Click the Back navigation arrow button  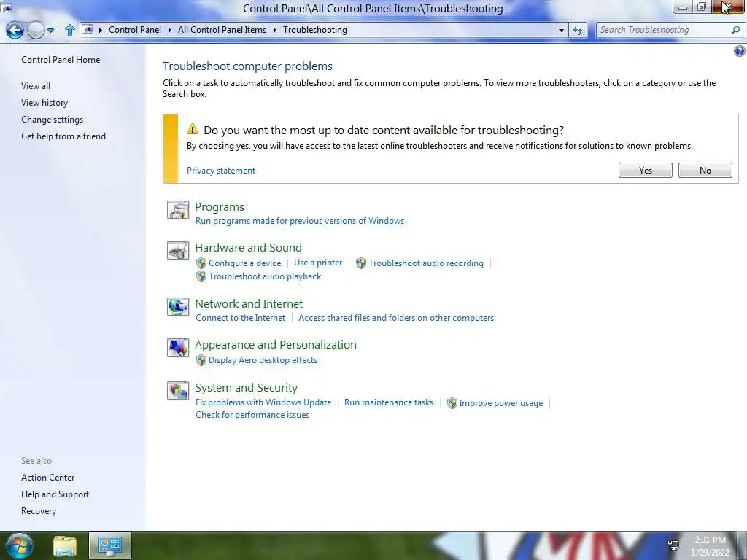point(15,30)
